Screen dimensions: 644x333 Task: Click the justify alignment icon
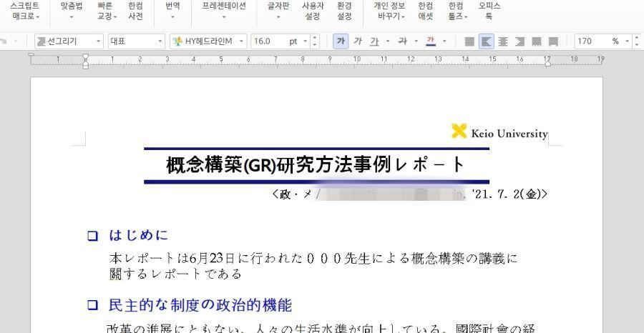coord(469,41)
